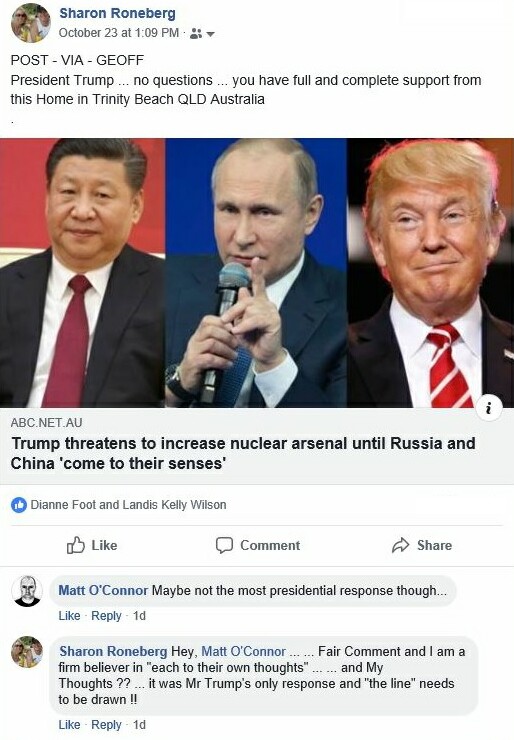
Task: Click the blue like reaction icon
Action: [x=19, y=505]
